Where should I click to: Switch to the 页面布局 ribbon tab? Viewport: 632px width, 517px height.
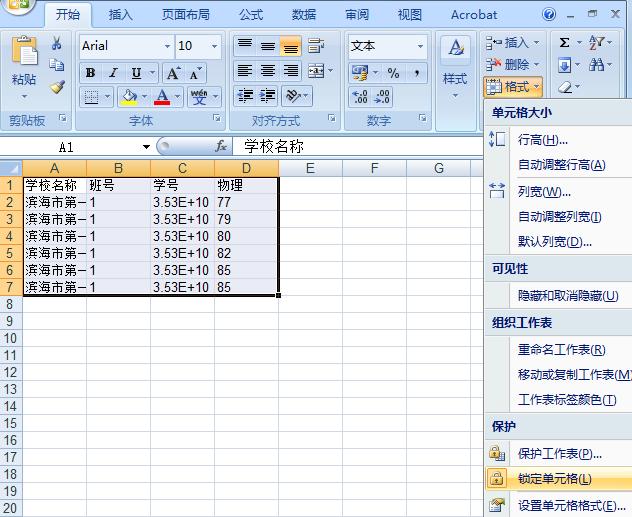coord(185,15)
